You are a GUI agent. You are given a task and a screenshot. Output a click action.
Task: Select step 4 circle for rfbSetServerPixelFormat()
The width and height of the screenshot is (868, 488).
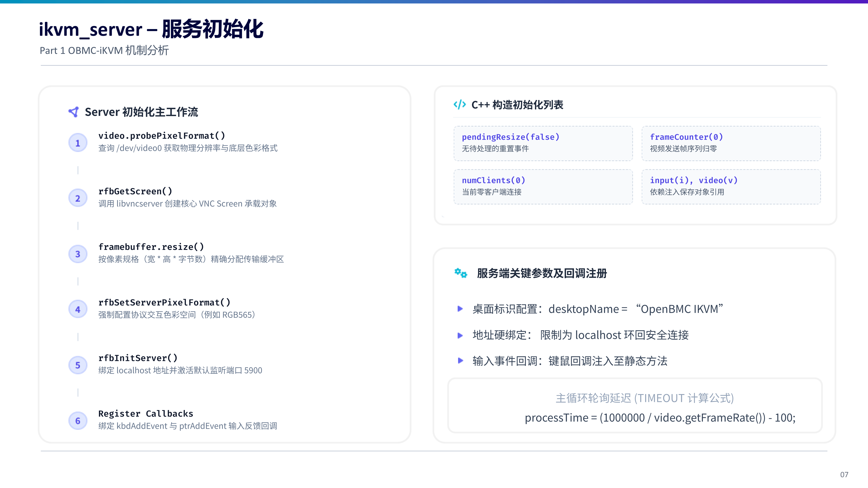[78, 309]
